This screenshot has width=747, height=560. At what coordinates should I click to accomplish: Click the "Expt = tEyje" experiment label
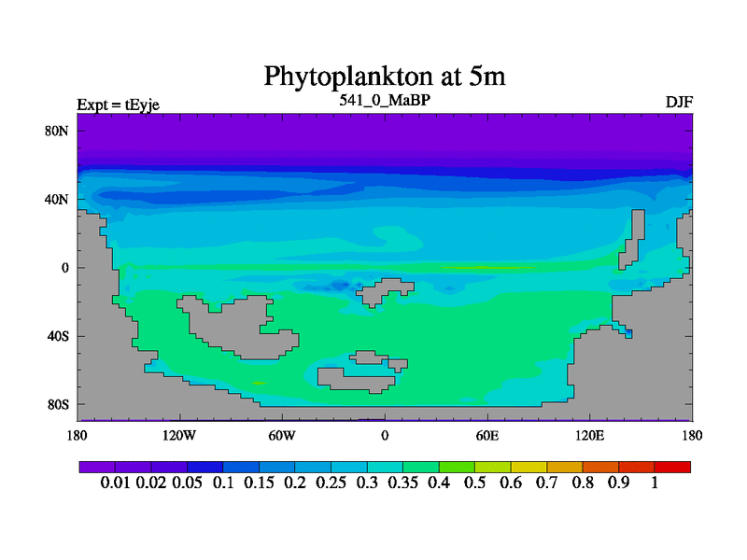(x=118, y=105)
